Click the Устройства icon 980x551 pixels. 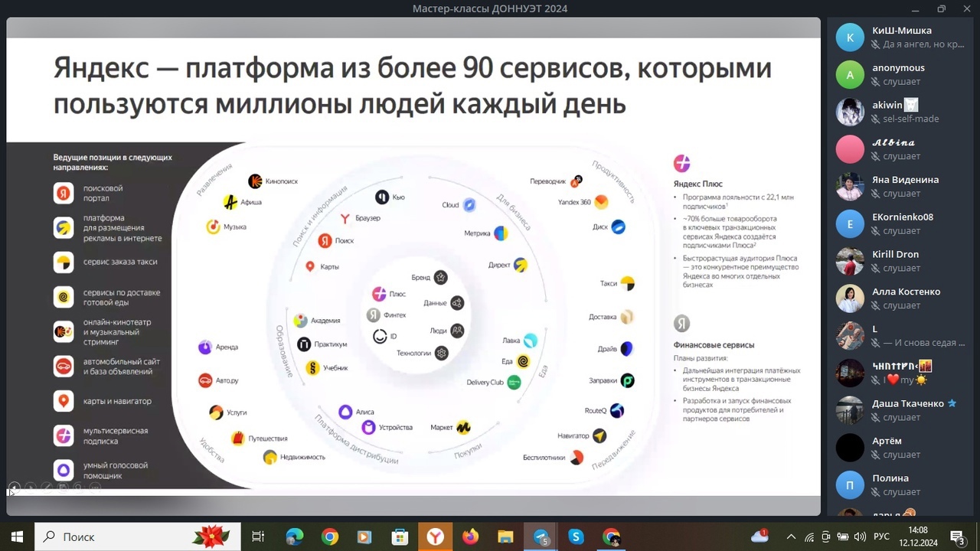pos(368,427)
